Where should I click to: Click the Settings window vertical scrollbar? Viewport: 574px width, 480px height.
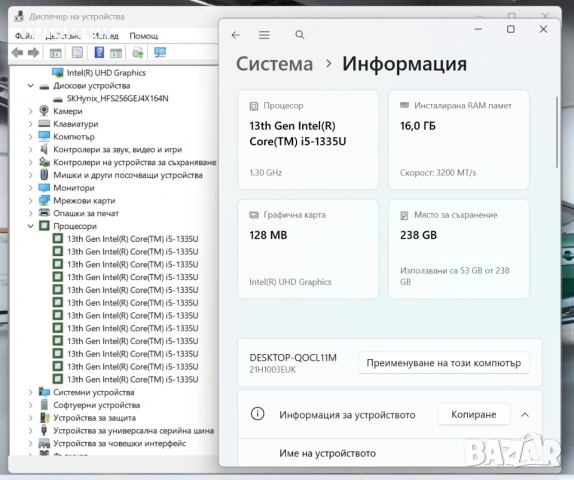556,132
